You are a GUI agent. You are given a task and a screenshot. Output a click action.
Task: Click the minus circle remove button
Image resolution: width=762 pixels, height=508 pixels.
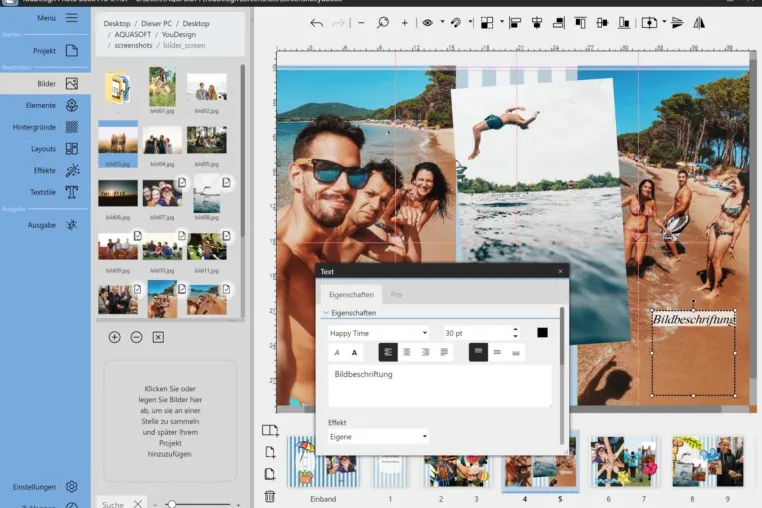(137, 337)
